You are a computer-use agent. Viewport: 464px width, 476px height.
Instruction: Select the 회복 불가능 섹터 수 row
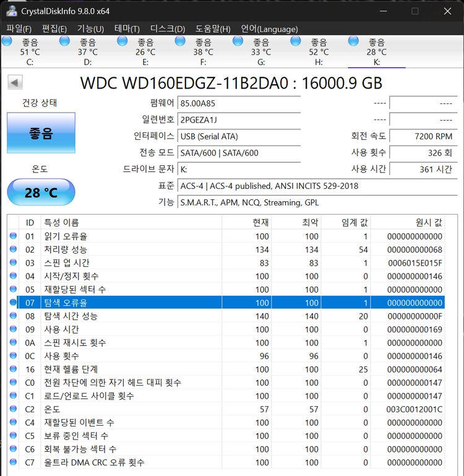click(x=226, y=449)
